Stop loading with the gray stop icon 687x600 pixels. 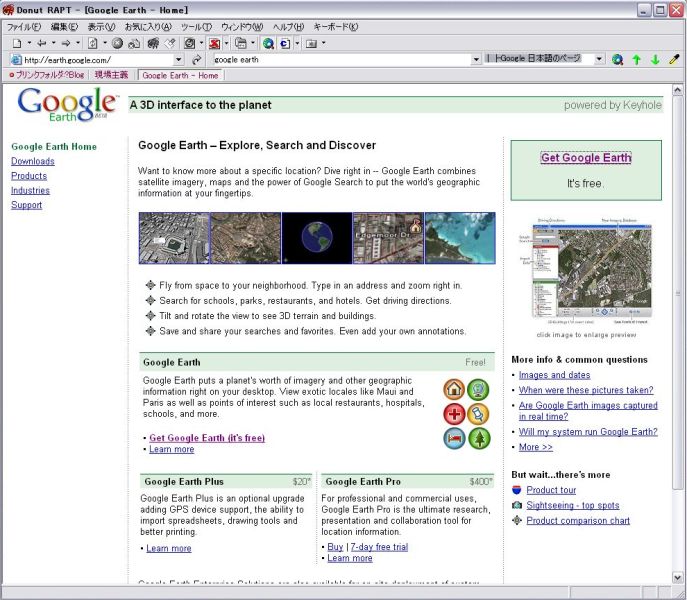[x=117, y=43]
